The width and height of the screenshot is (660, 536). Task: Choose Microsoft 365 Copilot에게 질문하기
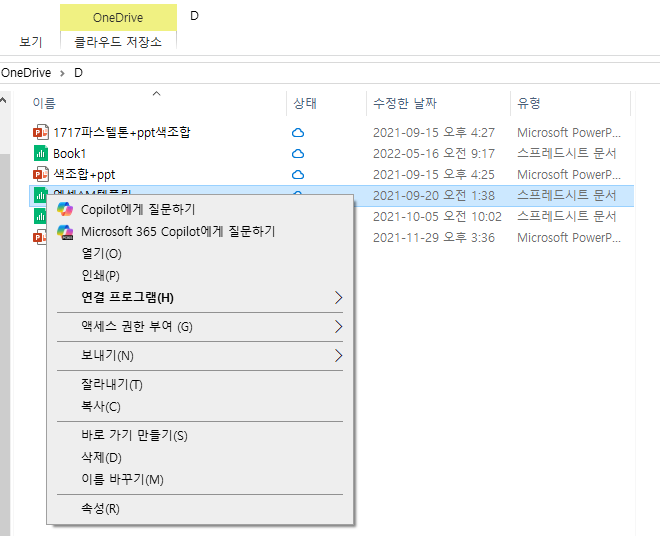[200, 232]
